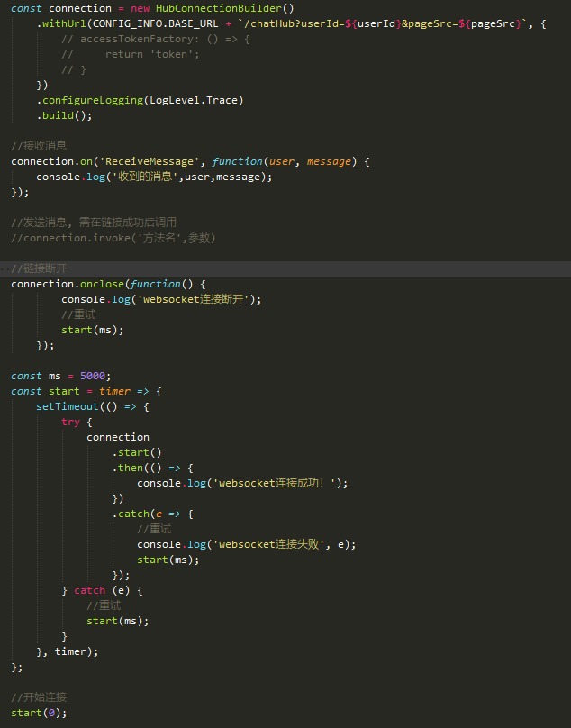Click the HubConnectionBuilder class name
The image size is (571, 728).
point(219,8)
